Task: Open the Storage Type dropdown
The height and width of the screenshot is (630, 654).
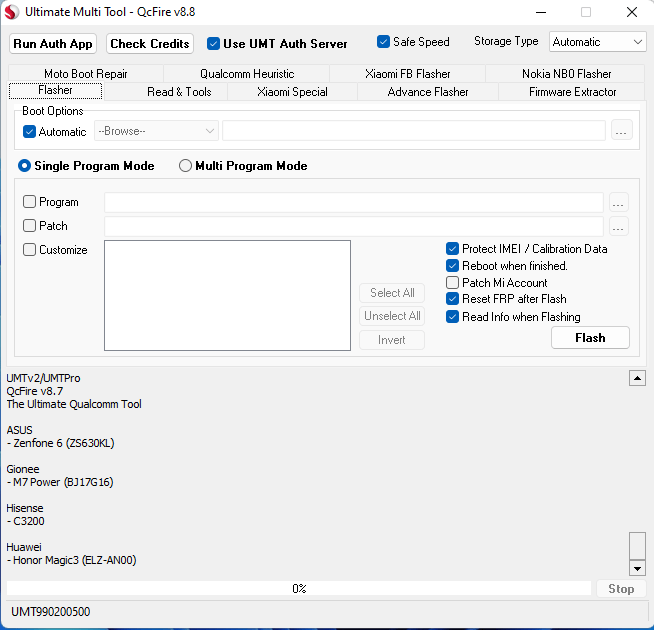Action: click(x=597, y=42)
